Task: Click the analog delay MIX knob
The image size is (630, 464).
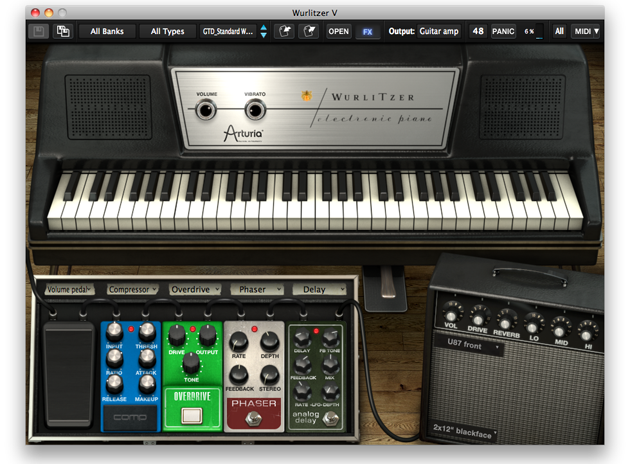Action: pos(330,365)
